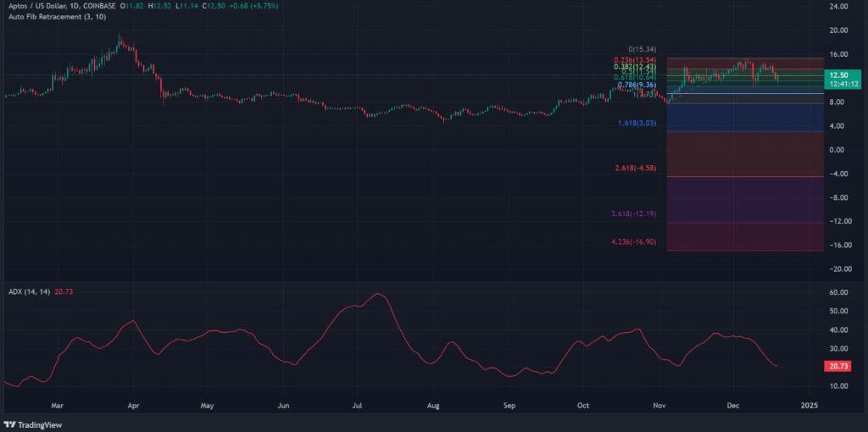Click the 2025 label on the time axis
Image resolution: width=868 pixels, height=432 pixels.
pos(809,406)
